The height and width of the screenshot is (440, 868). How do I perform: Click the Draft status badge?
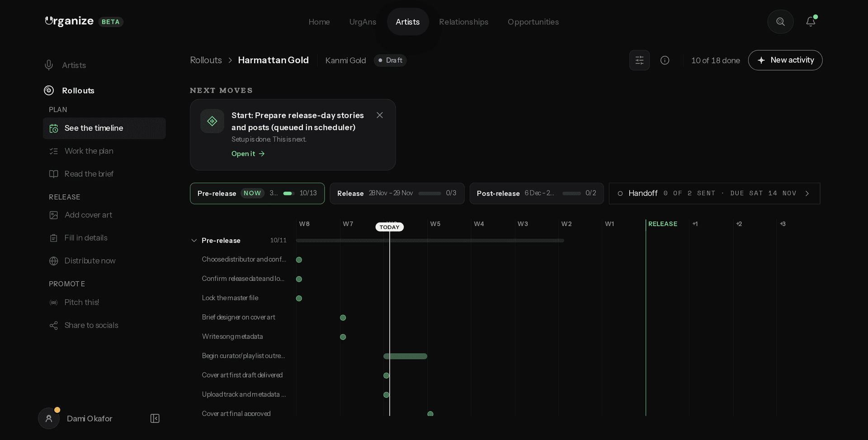390,60
